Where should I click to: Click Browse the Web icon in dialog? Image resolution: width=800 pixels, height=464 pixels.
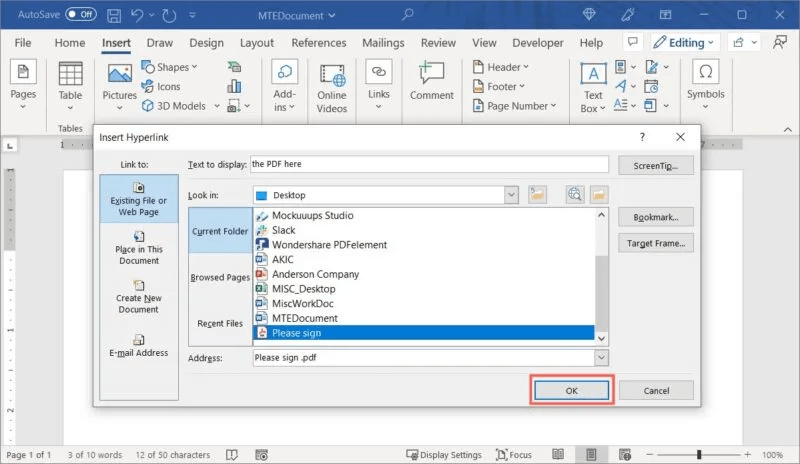click(575, 194)
